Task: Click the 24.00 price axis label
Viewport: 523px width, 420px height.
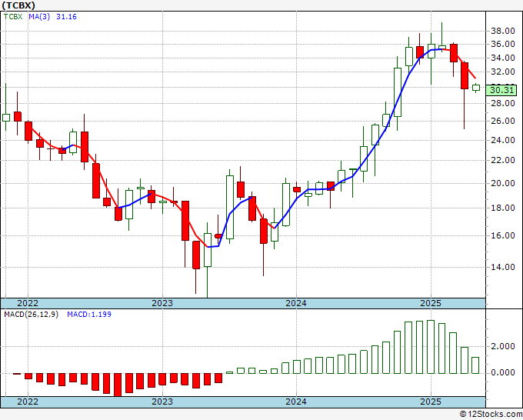Action: click(x=503, y=140)
